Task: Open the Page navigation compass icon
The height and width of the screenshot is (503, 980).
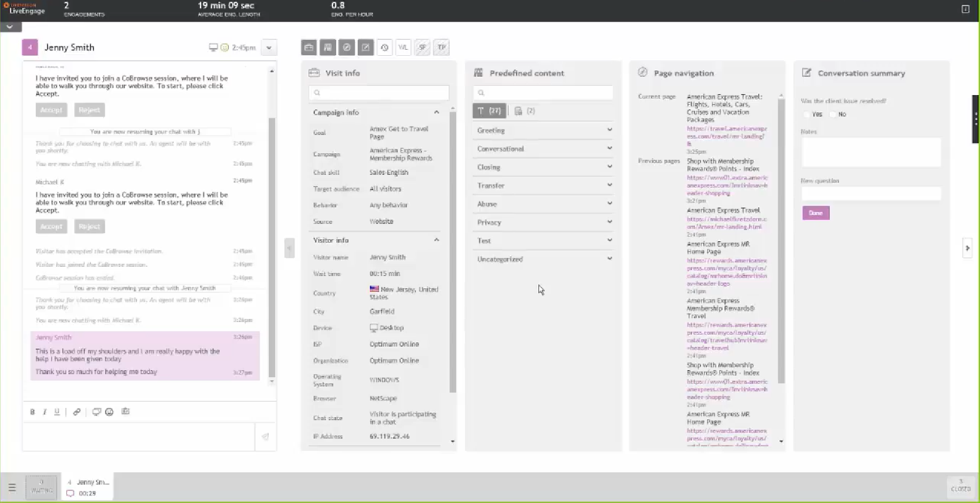Action: 346,48
